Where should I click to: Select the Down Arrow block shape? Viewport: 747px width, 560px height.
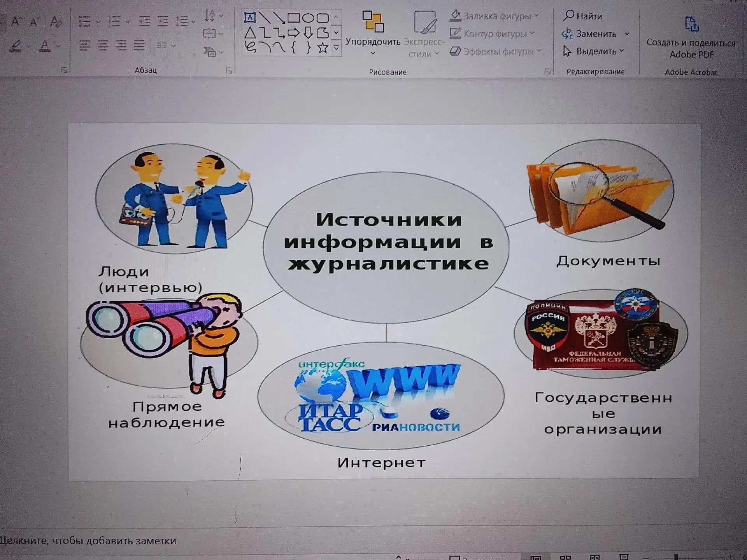(308, 33)
